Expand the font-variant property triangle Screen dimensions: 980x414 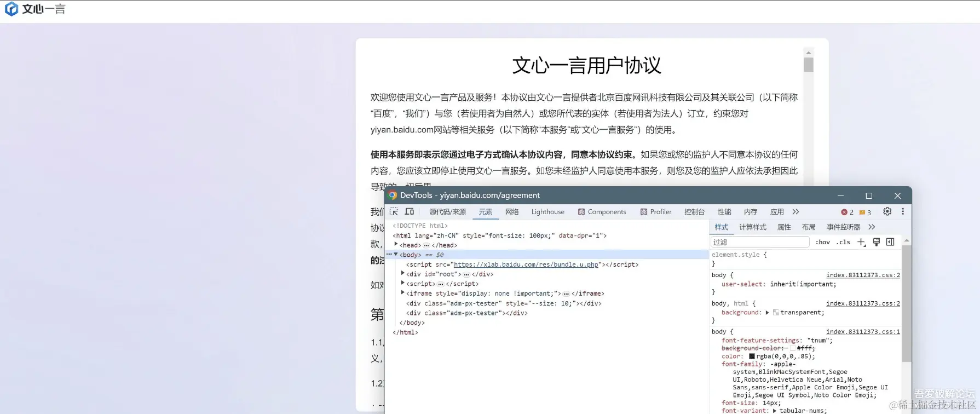pyautogui.click(x=775, y=410)
